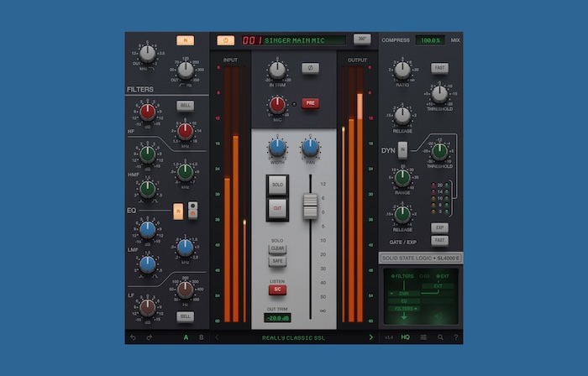
Task: Click the solo CLEAR button
Action: click(277, 248)
